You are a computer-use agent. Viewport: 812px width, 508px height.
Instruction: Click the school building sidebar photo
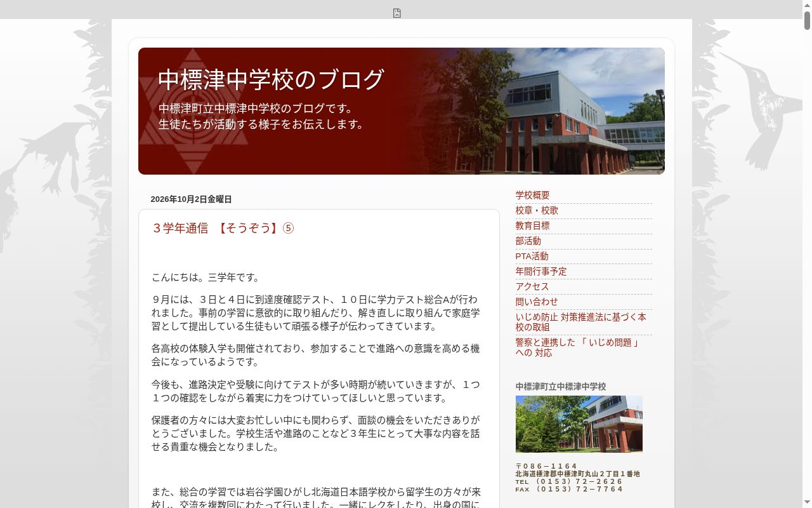pyautogui.click(x=579, y=424)
